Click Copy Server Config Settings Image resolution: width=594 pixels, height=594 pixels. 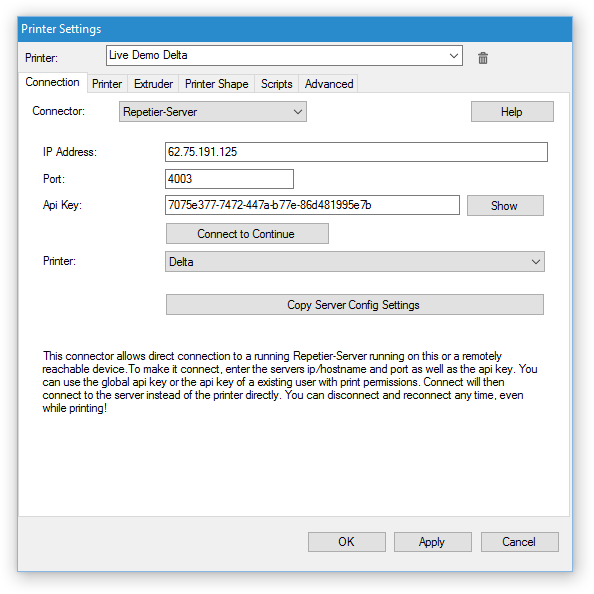point(355,305)
